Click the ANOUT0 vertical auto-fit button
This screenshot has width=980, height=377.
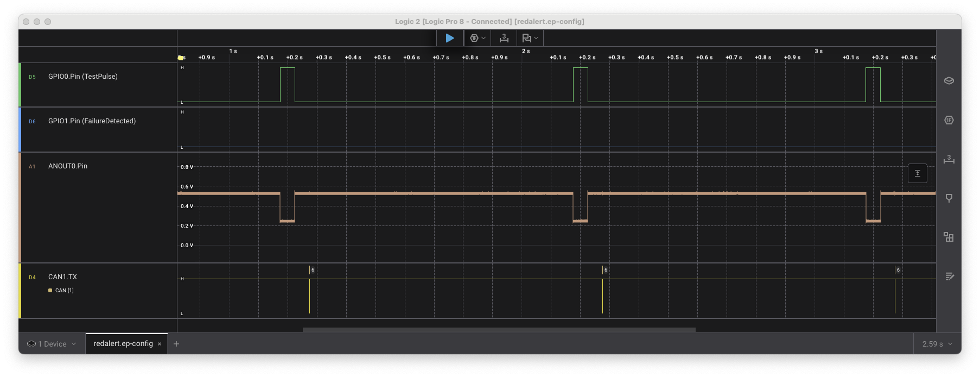(917, 173)
